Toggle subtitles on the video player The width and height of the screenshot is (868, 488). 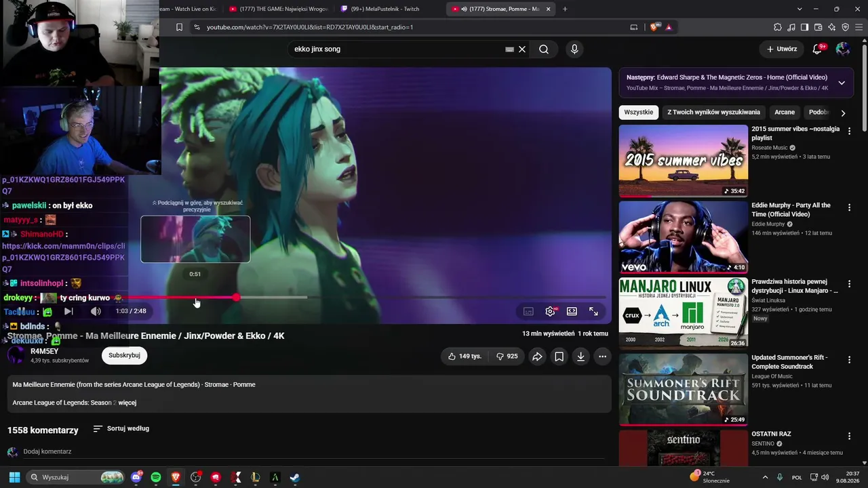coord(528,311)
